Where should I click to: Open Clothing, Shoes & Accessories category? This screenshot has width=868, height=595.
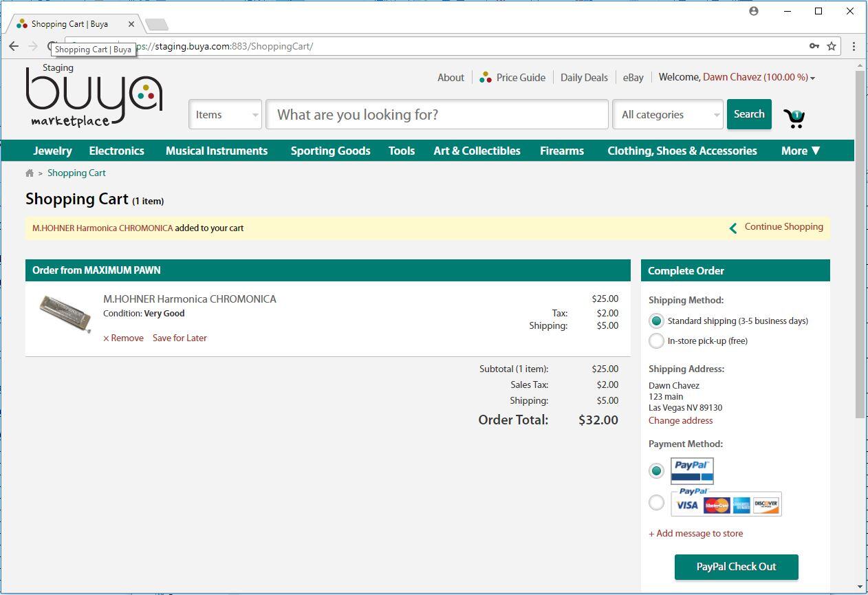coord(682,151)
